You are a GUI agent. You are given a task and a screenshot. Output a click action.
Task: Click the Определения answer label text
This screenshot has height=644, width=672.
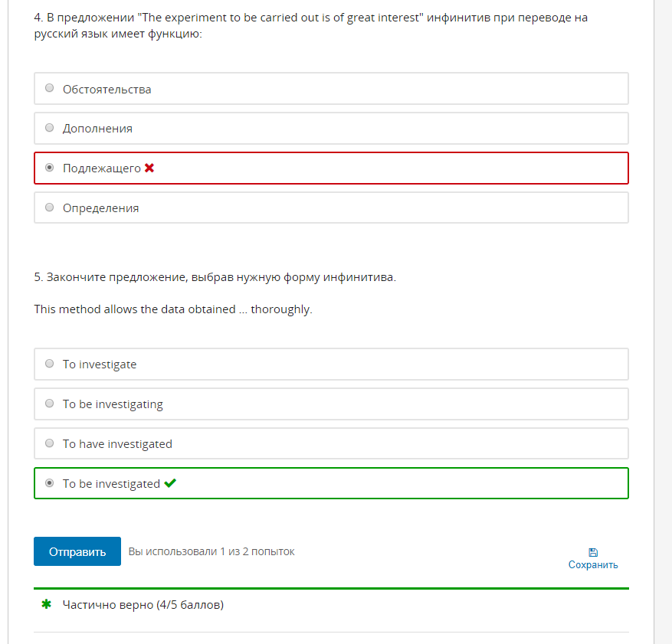100,208
